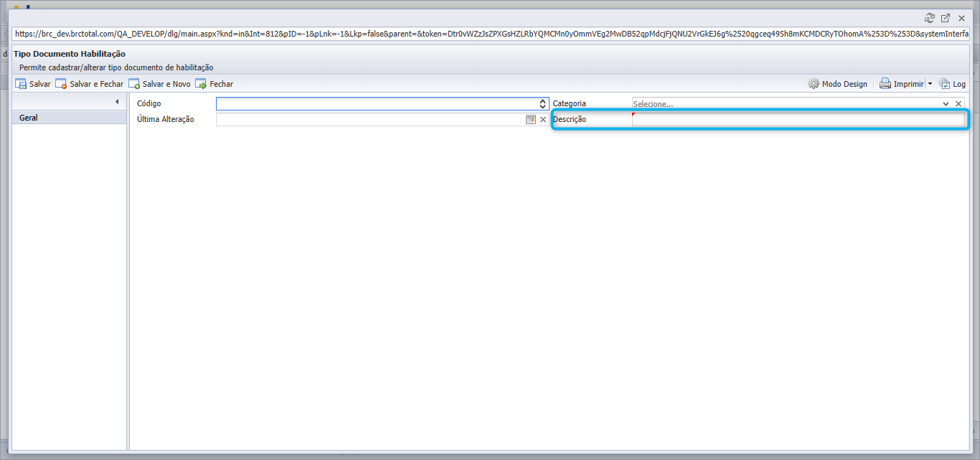980x460 pixels.
Task: Click the 'Permite cadastrar/alterar' description text
Action: pos(116,67)
